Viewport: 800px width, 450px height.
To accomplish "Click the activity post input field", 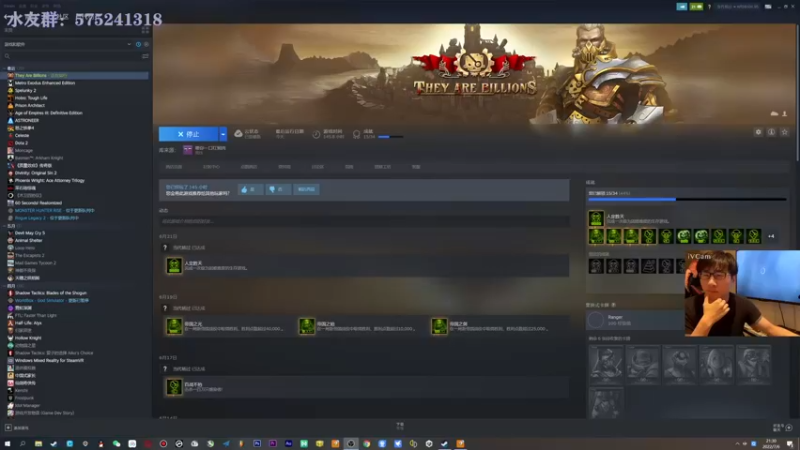I will coord(364,221).
